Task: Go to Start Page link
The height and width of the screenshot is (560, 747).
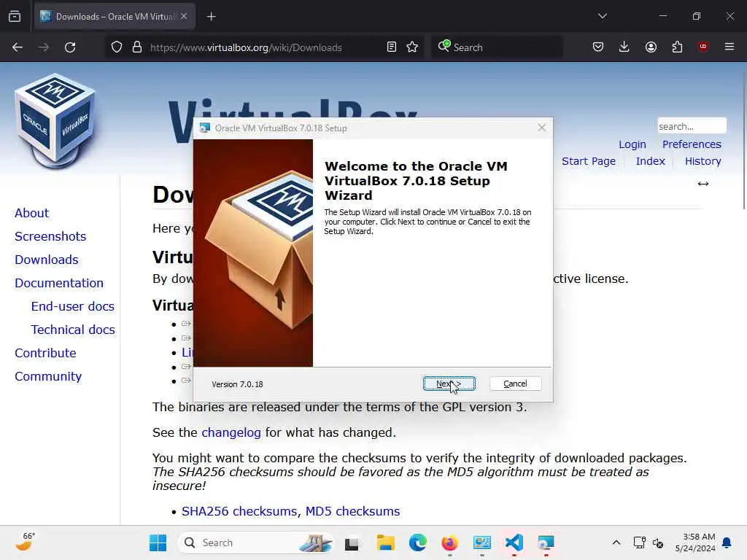Action: (x=589, y=161)
